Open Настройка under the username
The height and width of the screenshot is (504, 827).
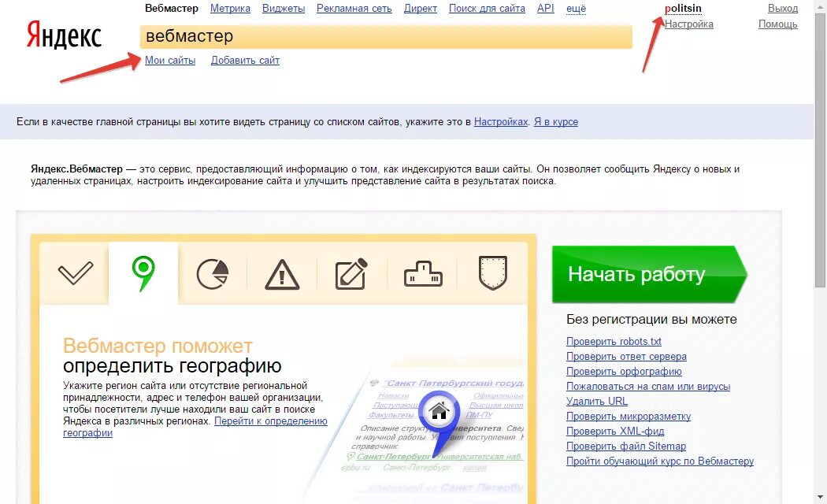coord(689,24)
